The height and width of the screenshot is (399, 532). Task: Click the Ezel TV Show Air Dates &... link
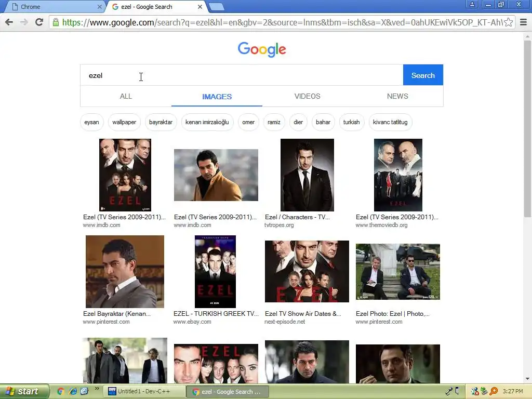pyautogui.click(x=303, y=314)
